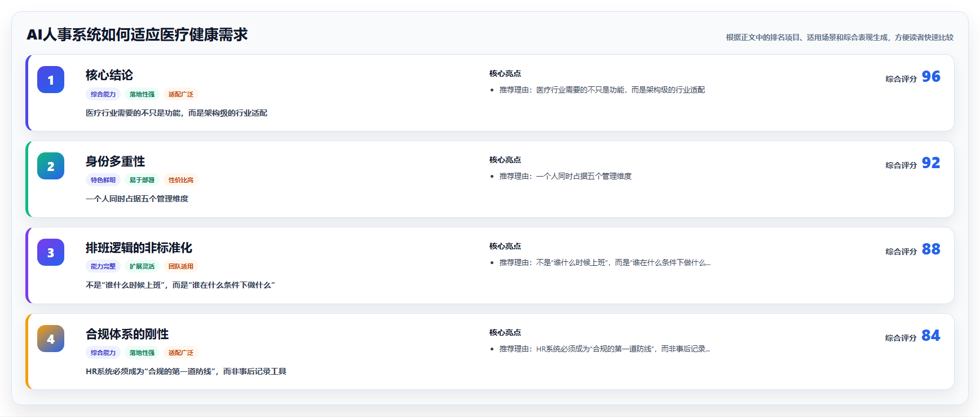
Task: Click 核心亮点 heading in the 合规体系 card
Action: click(505, 332)
